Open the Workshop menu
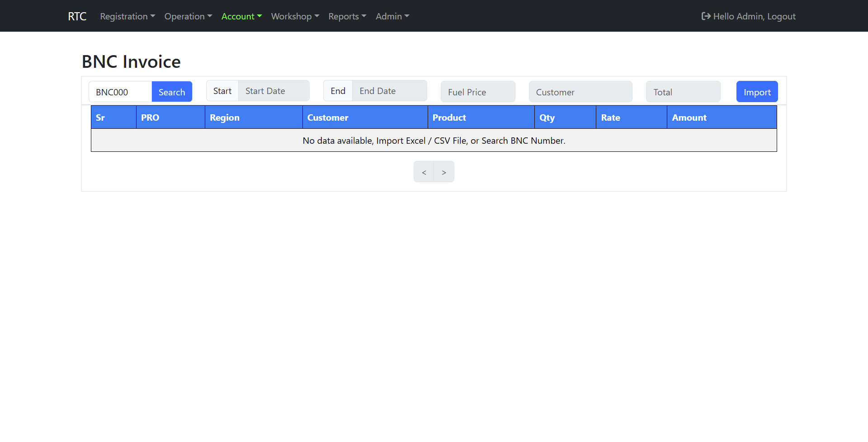 [295, 16]
